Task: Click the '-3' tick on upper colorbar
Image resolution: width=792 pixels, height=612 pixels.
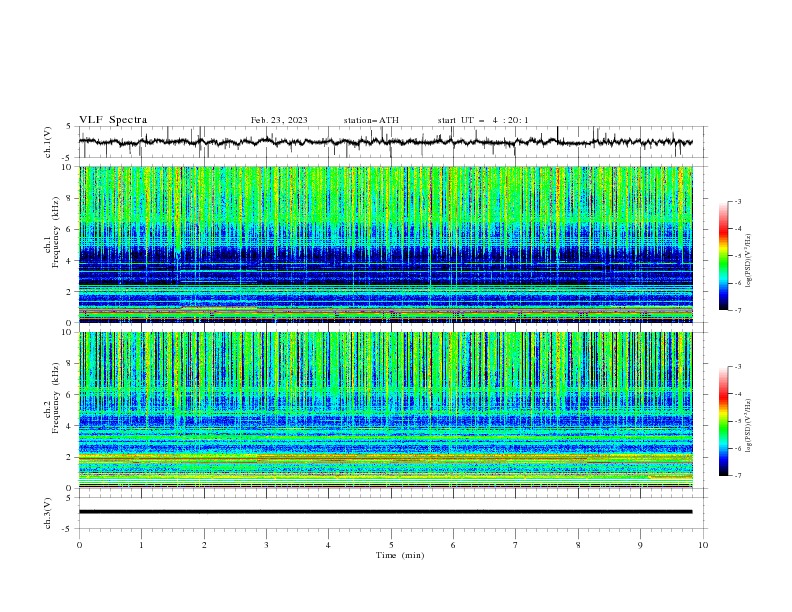Action: [737, 201]
